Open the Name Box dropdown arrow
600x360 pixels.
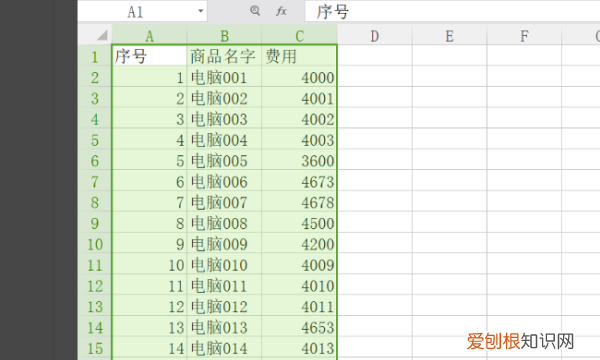click(201, 11)
